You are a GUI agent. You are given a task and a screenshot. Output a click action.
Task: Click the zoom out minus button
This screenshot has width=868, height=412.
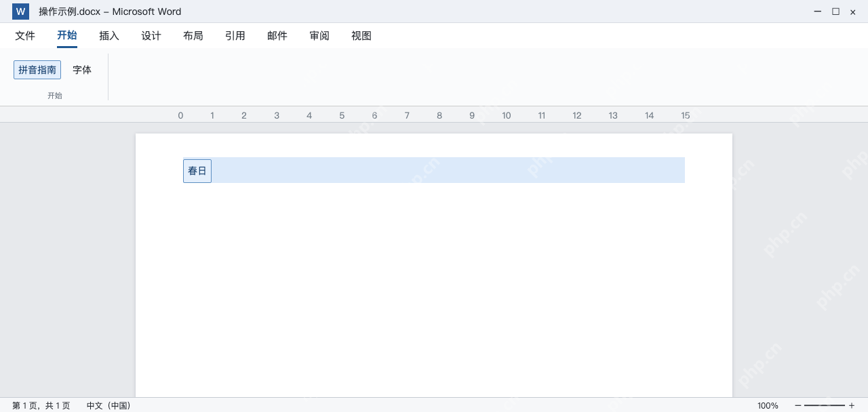point(798,405)
